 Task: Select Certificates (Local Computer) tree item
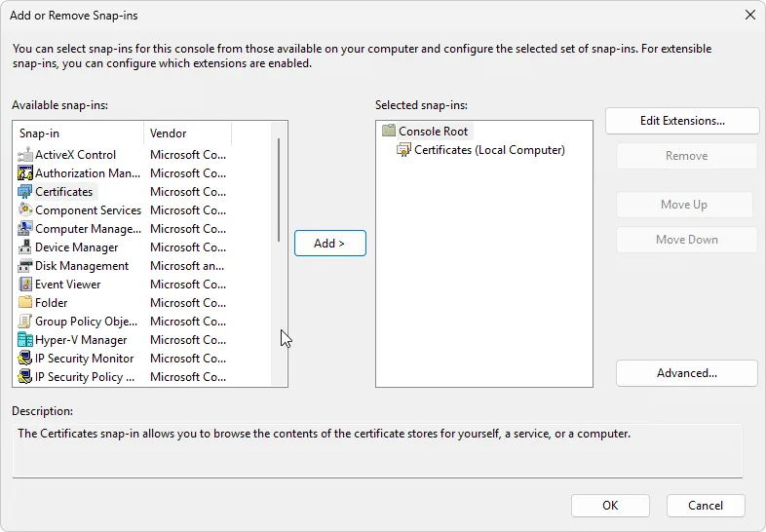(x=489, y=149)
